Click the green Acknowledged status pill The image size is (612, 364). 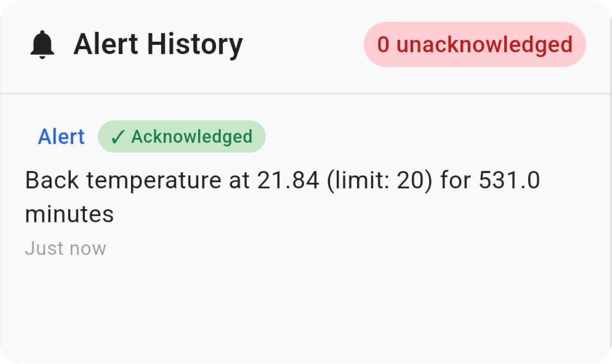point(182,136)
